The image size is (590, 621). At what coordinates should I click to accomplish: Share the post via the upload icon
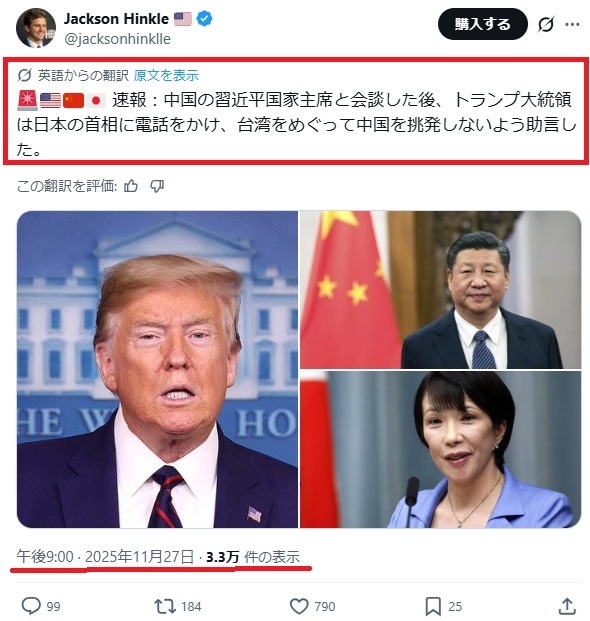pyautogui.click(x=567, y=606)
